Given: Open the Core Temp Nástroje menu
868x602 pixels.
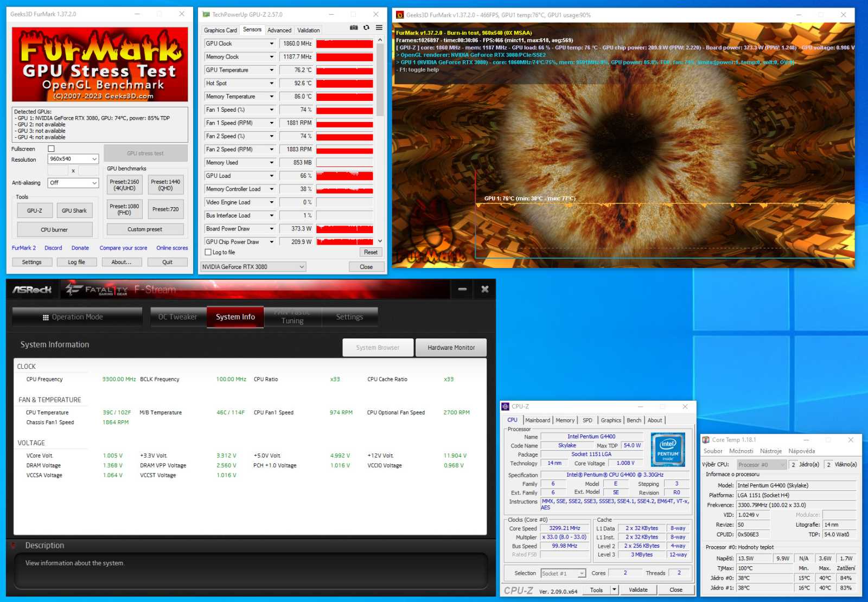Looking at the screenshot, I should coord(771,451).
